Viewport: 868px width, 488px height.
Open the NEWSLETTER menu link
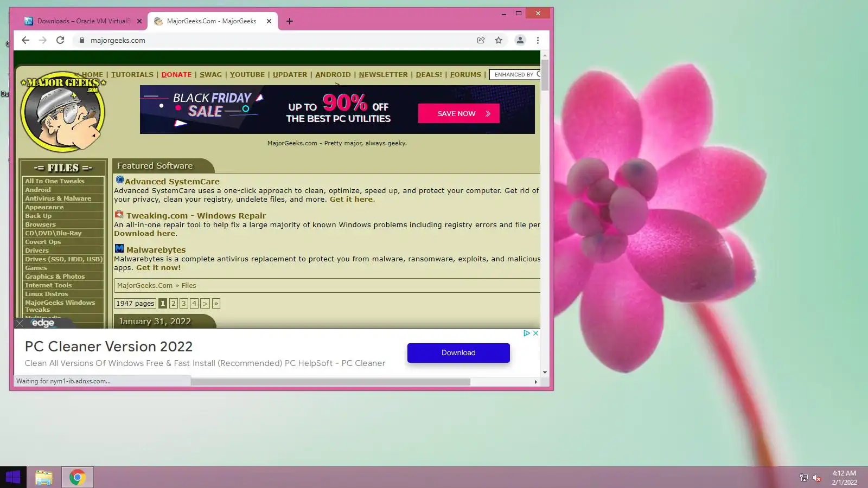(383, 75)
